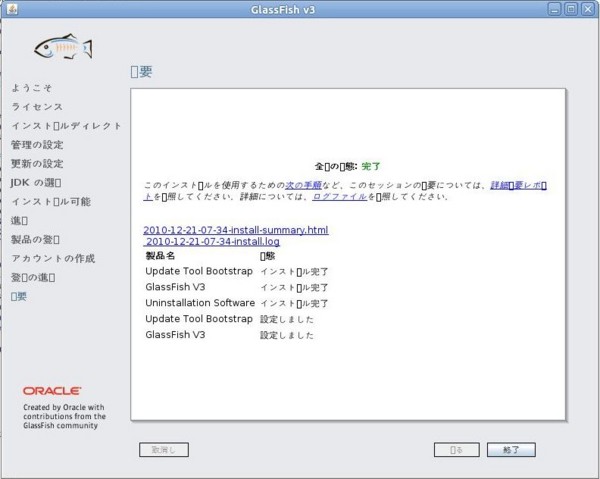600x479 pixels.
Task: Select the ようこそ step in the sidebar
Action: (31, 88)
